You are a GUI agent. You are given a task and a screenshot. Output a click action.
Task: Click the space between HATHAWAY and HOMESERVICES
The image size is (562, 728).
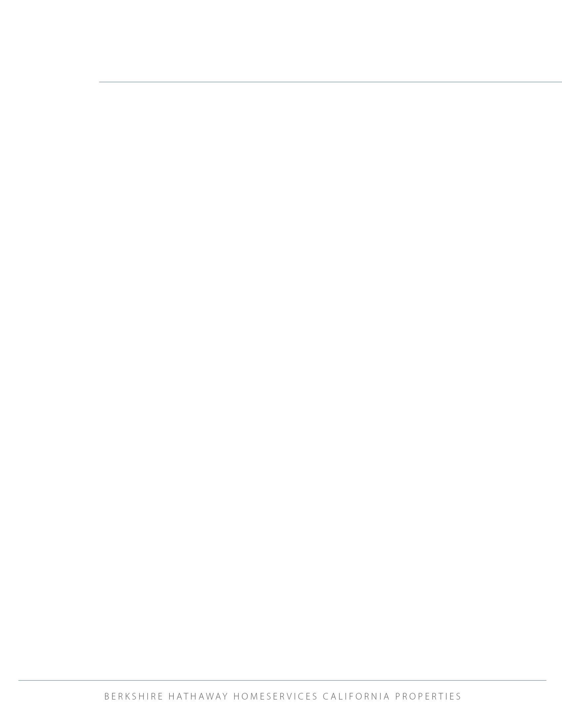(x=231, y=696)
